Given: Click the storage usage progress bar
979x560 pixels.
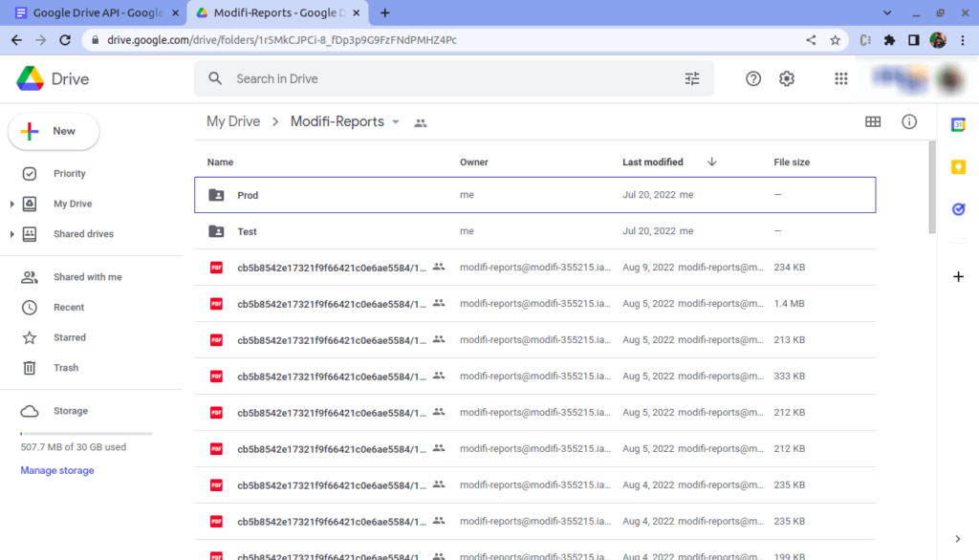Looking at the screenshot, I should click(x=86, y=434).
